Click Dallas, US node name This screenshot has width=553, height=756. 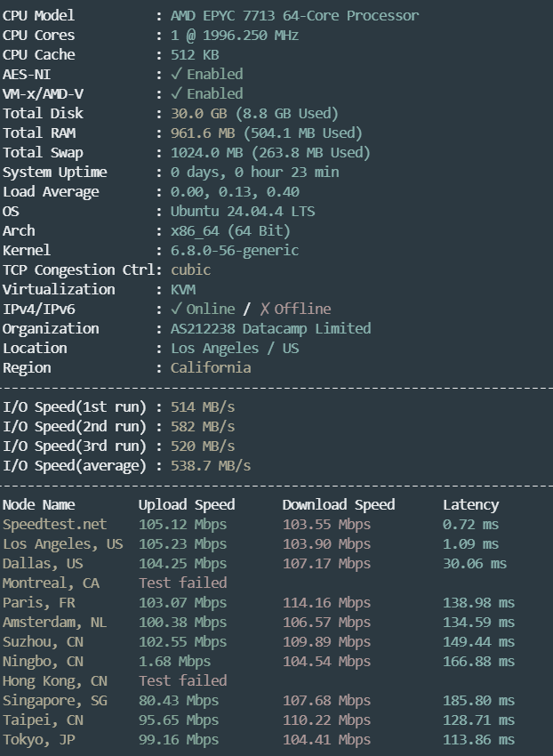tap(43, 563)
